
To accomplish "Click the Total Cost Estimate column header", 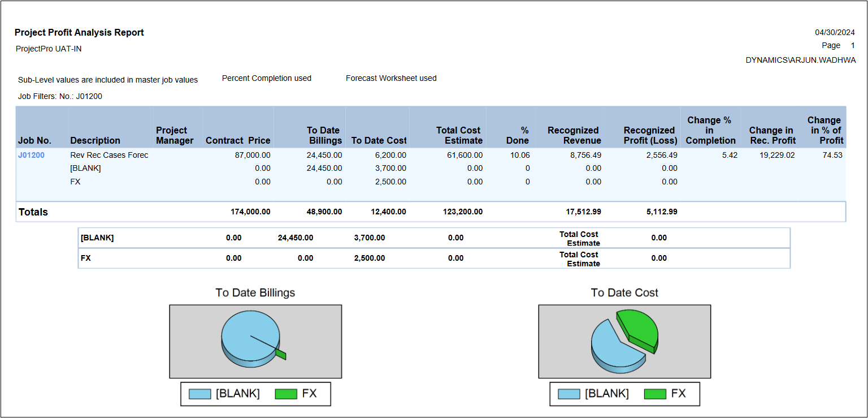I will pos(459,135).
